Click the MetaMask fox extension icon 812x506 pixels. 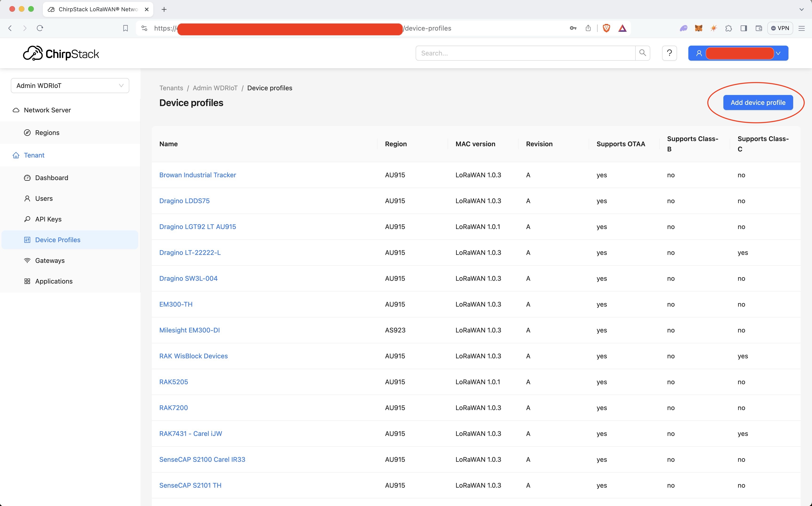click(699, 28)
